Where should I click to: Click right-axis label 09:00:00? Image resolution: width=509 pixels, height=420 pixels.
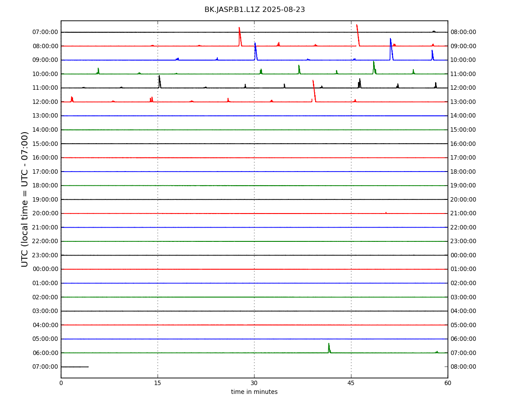[463, 46]
